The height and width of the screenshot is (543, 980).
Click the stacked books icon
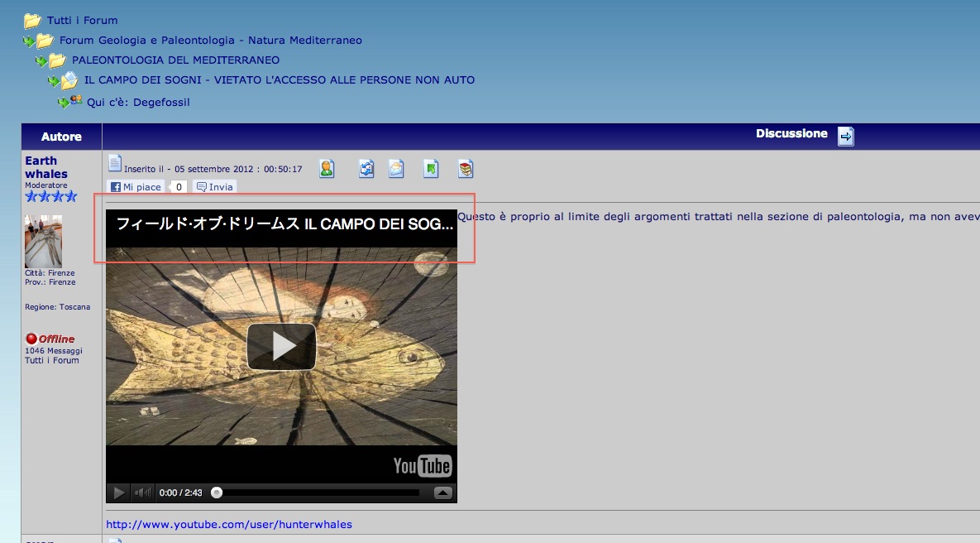[466, 168]
